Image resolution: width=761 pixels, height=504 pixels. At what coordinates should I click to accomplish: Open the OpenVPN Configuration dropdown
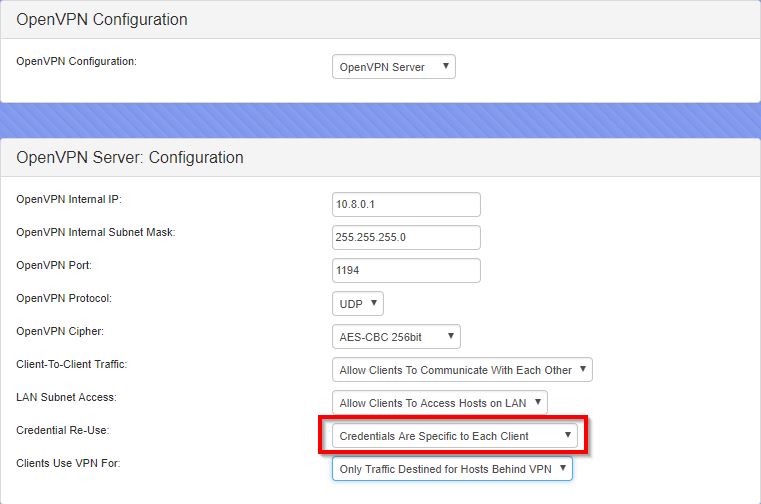point(394,67)
